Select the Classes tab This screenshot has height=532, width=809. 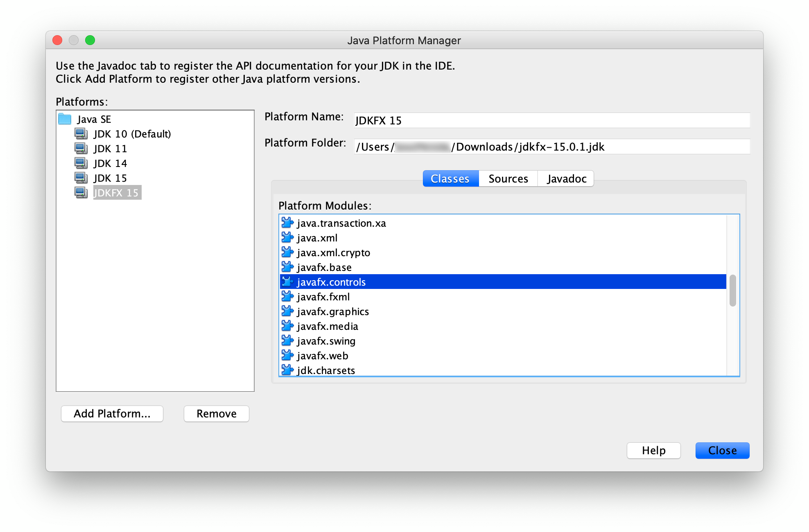(450, 178)
